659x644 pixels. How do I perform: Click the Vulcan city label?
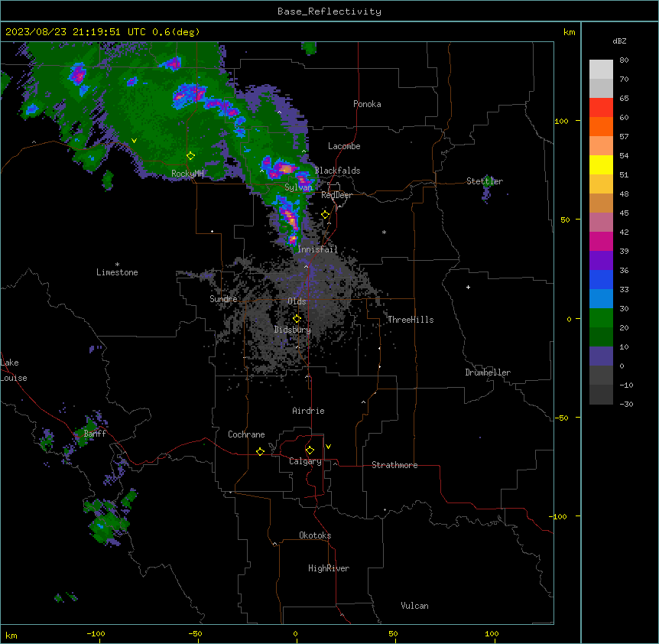(x=414, y=606)
